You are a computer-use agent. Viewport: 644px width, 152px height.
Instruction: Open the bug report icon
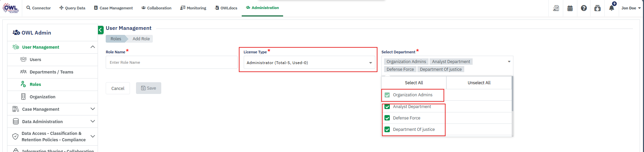tap(598, 8)
